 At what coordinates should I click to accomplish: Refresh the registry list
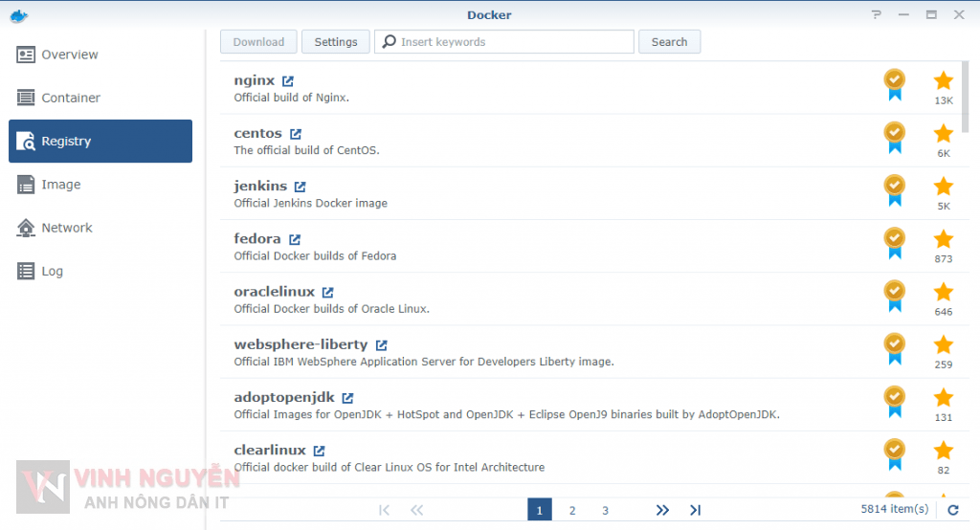click(952, 510)
